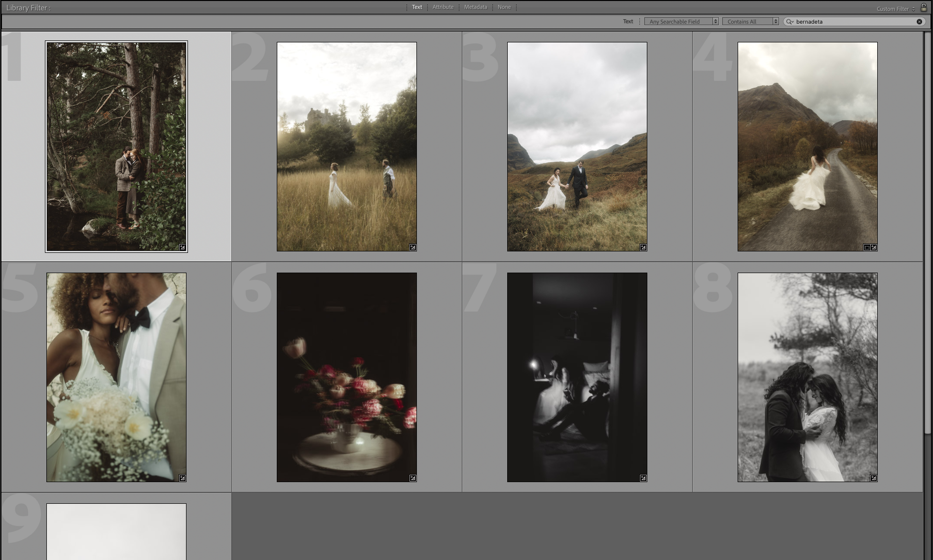Click into the search field containing bernadeta
The width and height of the screenshot is (933, 560).
coord(855,22)
